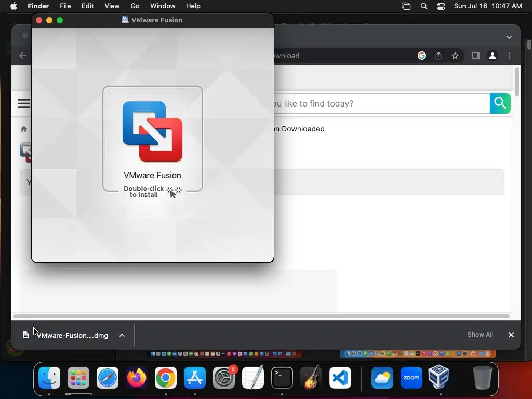
Task: Launch Safari from the Dock
Action: 108,378
